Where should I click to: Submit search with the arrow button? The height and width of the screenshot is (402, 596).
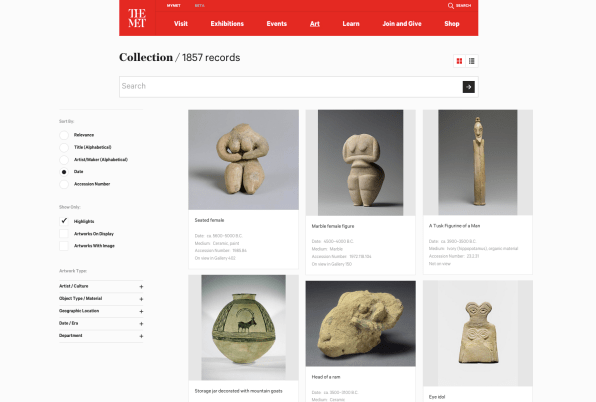(x=469, y=87)
